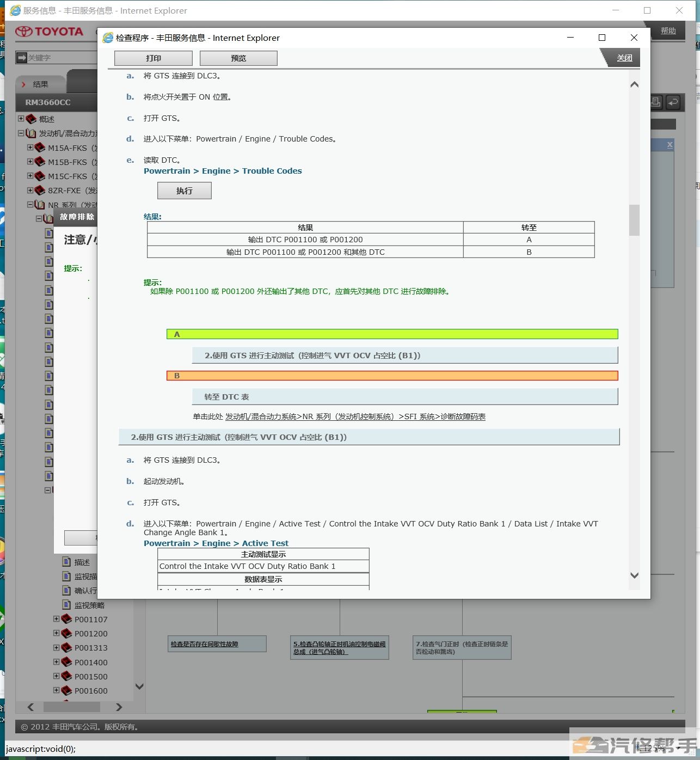Click the keyword search arrow icon

[x=21, y=57]
